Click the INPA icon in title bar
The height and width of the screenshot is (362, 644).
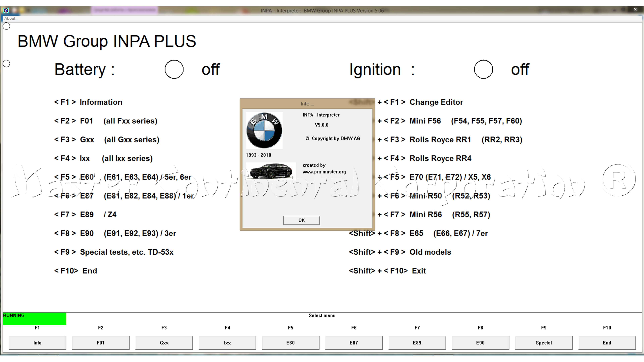(6, 10)
